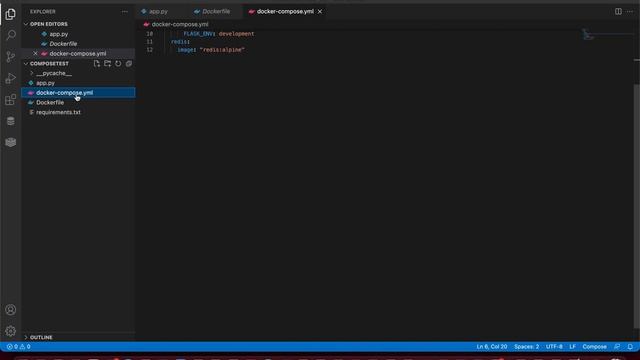
Task: Show errors and warnings in status bar
Action: (18, 347)
